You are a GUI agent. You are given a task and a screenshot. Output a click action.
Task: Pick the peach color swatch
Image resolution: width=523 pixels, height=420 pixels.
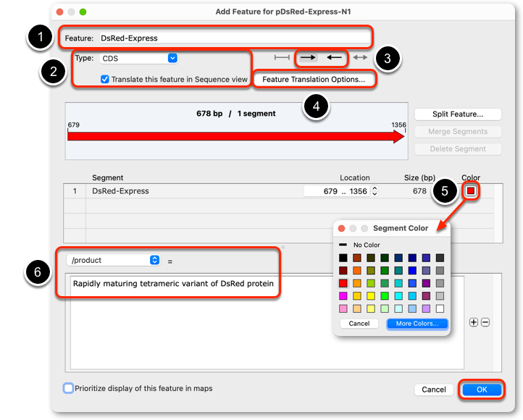pyautogui.click(x=357, y=308)
